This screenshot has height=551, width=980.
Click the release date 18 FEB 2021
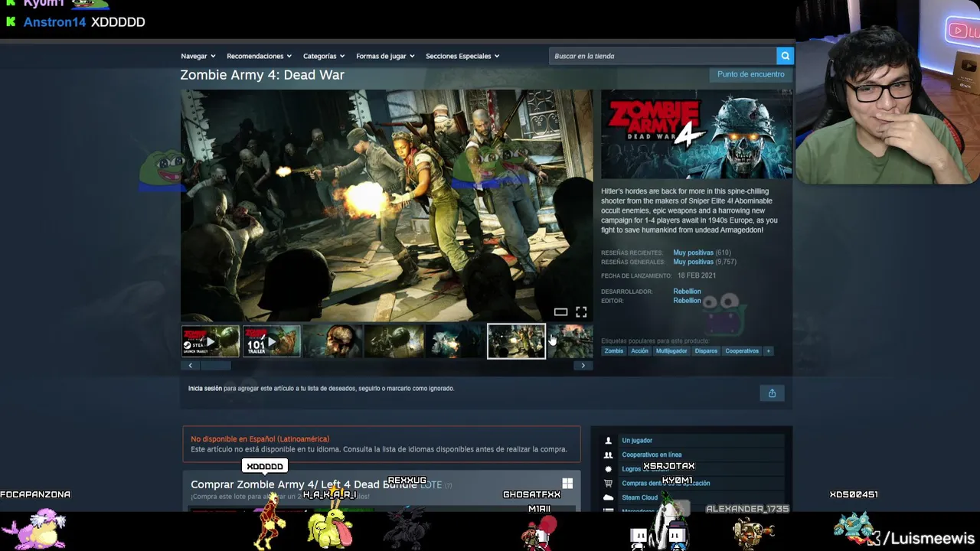coord(697,275)
